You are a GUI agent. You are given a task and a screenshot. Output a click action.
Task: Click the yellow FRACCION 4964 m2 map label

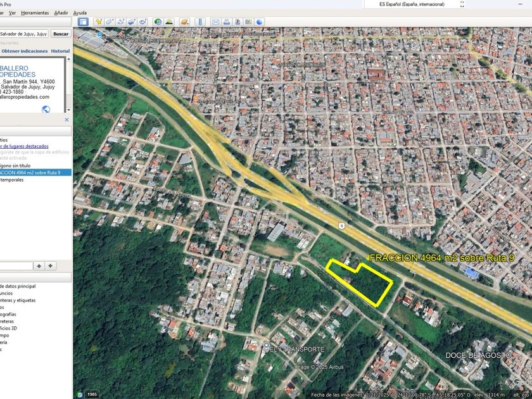[x=441, y=258]
